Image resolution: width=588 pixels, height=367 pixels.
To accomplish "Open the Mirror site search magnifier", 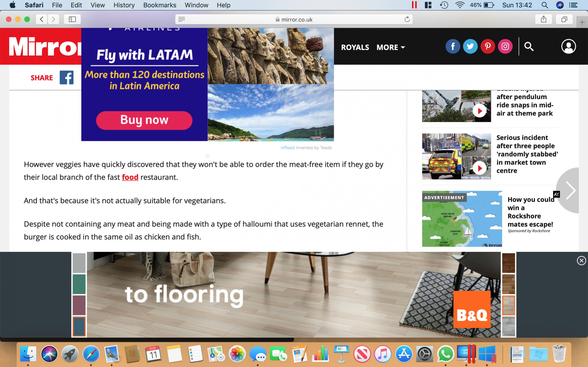I will pyautogui.click(x=529, y=46).
